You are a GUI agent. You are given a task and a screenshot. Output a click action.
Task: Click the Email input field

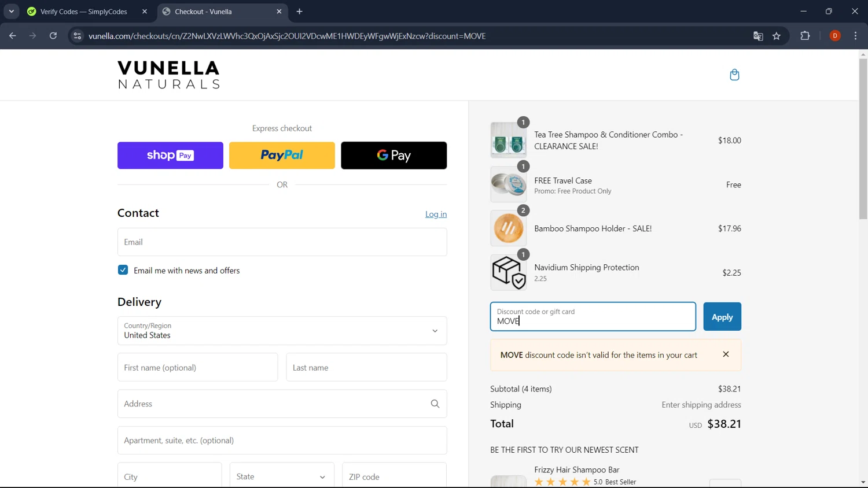coord(282,242)
